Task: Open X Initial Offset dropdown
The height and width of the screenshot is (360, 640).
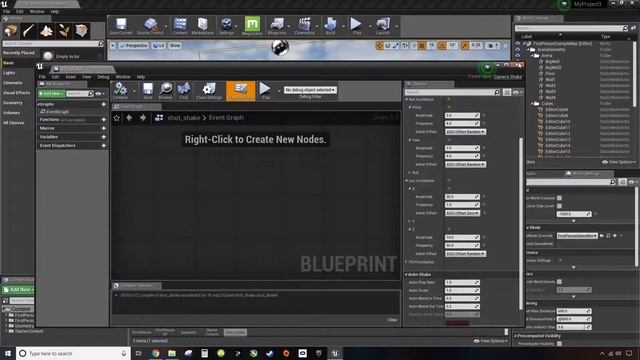Action: point(462,213)
